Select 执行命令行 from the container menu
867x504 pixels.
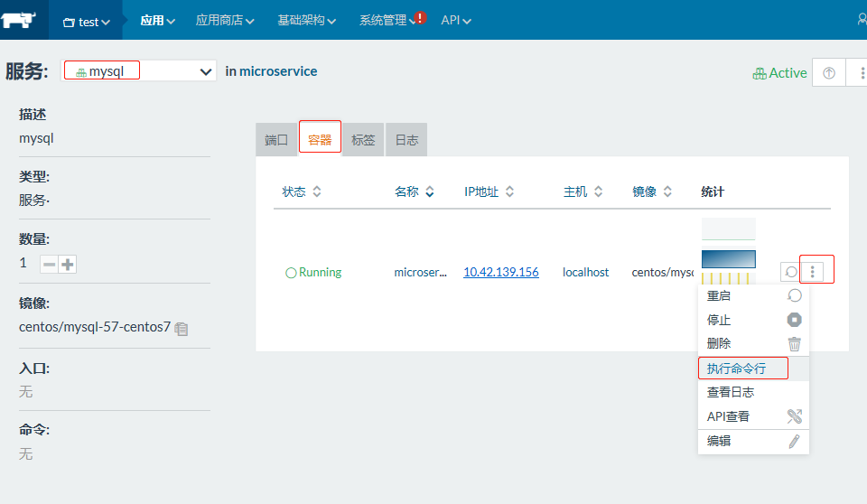pos(753,369)
